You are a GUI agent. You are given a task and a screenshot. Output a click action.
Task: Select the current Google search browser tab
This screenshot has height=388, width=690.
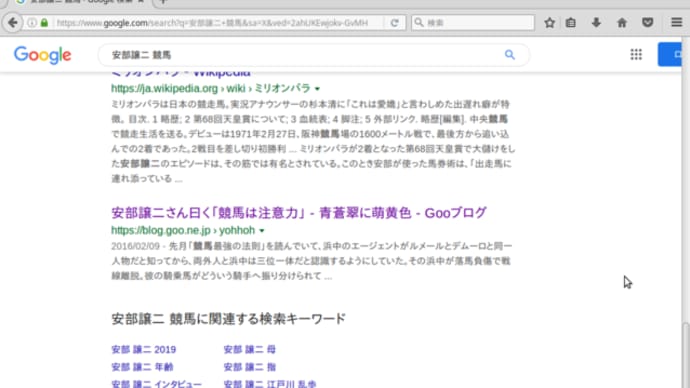coord(81,2)
